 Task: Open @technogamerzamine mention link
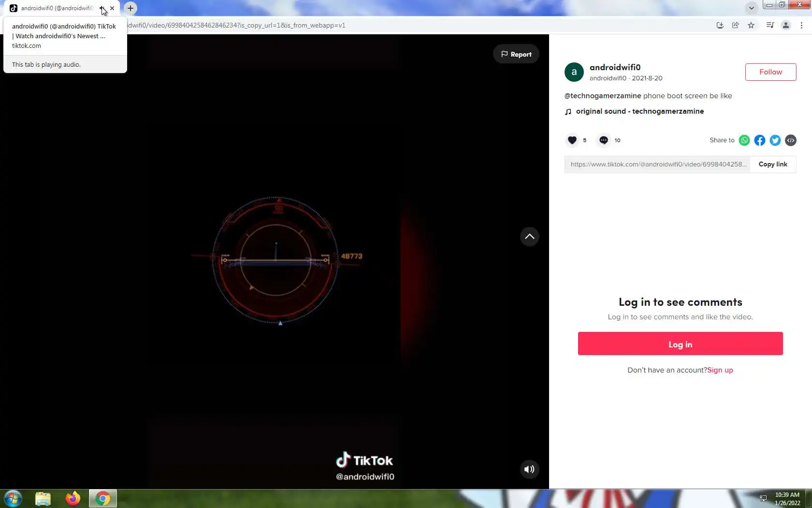[603, 96]
